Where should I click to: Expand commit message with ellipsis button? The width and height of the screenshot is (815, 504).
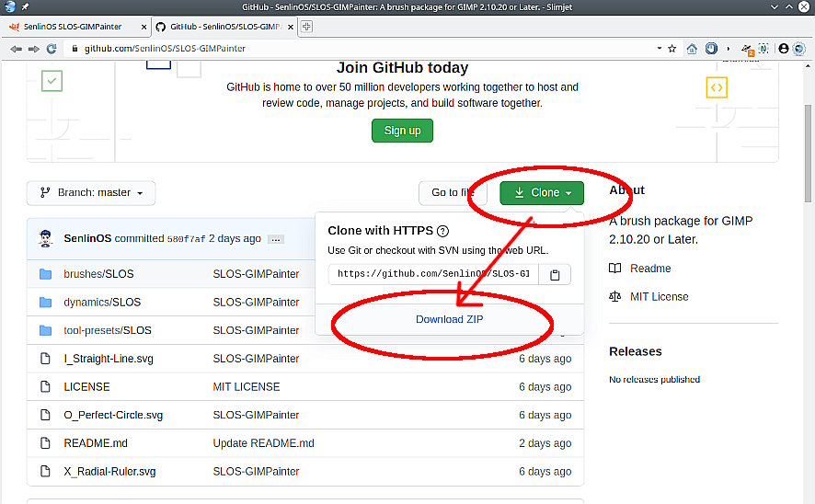tap(275, 239)
